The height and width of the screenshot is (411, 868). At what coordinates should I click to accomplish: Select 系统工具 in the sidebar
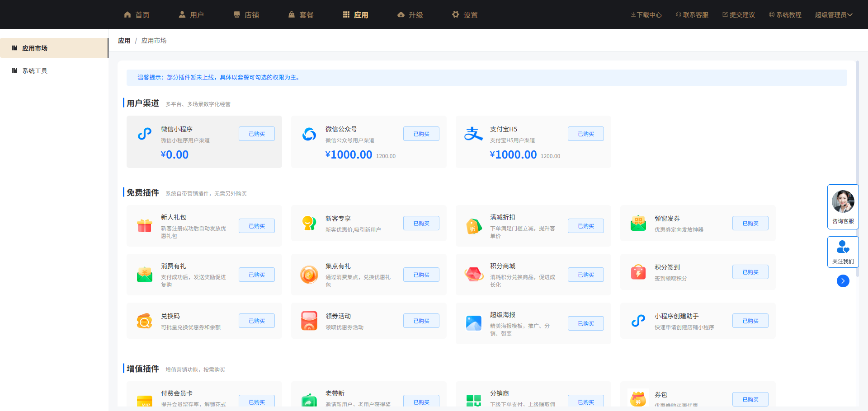pyautogui.click(x=35, y=71)
